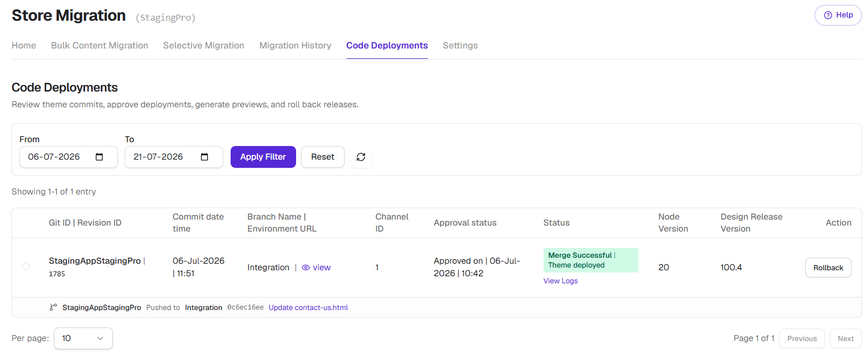Click the Branch Name | Environment URL header
This screenshot has height=358, width=868.
282,223
